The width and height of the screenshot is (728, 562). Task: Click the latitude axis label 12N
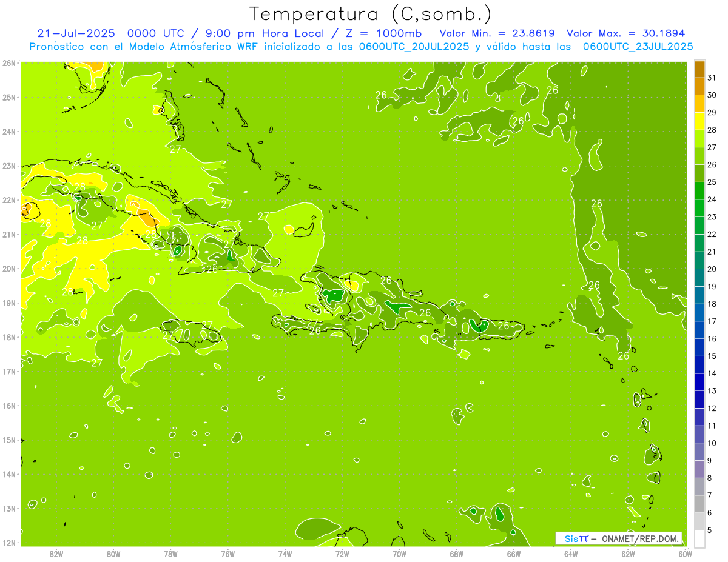(9, 543)
